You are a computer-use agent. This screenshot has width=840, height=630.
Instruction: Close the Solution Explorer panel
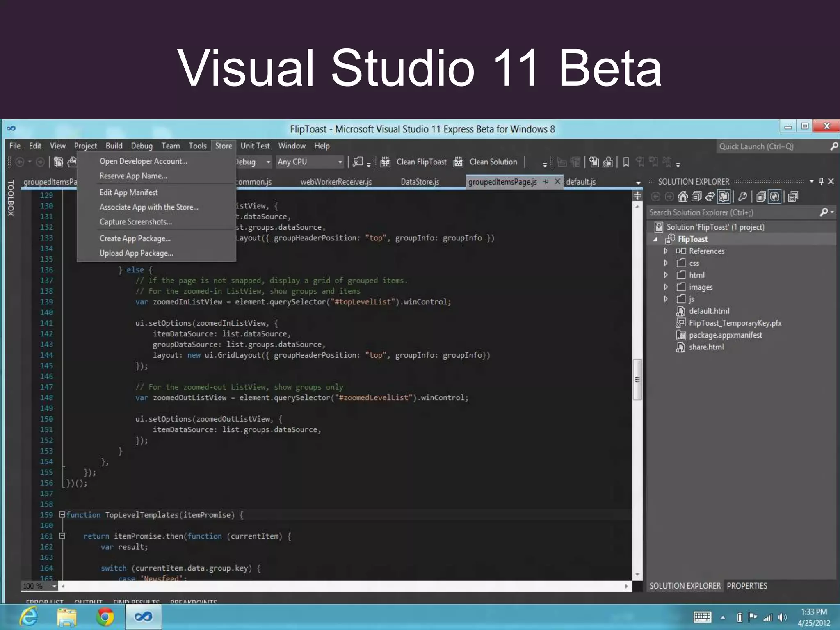point(831,181)
